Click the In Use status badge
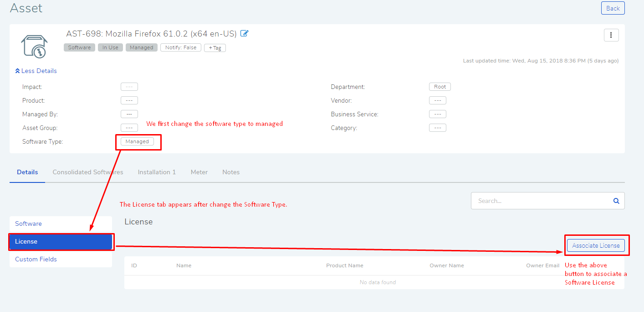Screen dimensions: 644x312 click(x=110, y=47)
